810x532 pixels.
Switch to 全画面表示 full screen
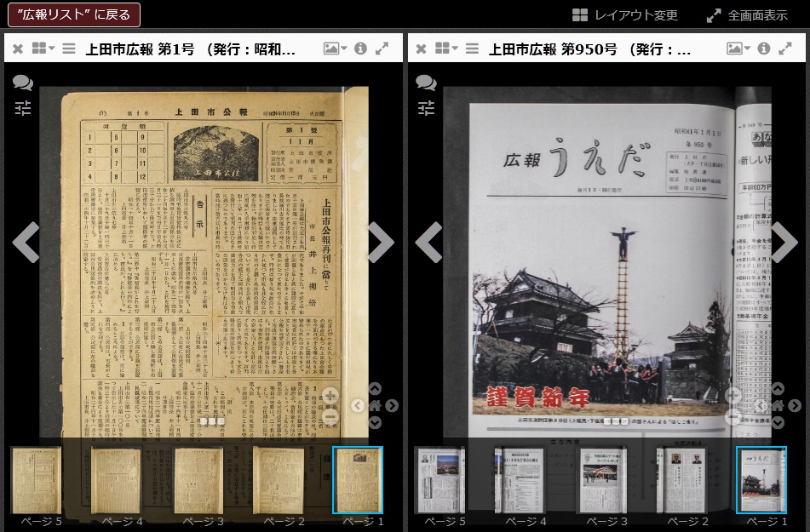(x=747, y=15)
